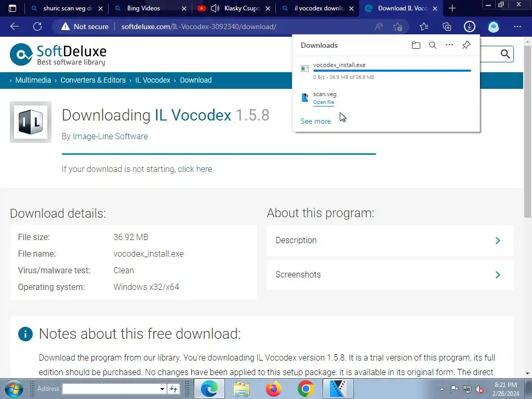Go back with the browser back arrow
This screenshot has height=399, width=532.
[14, 26]
